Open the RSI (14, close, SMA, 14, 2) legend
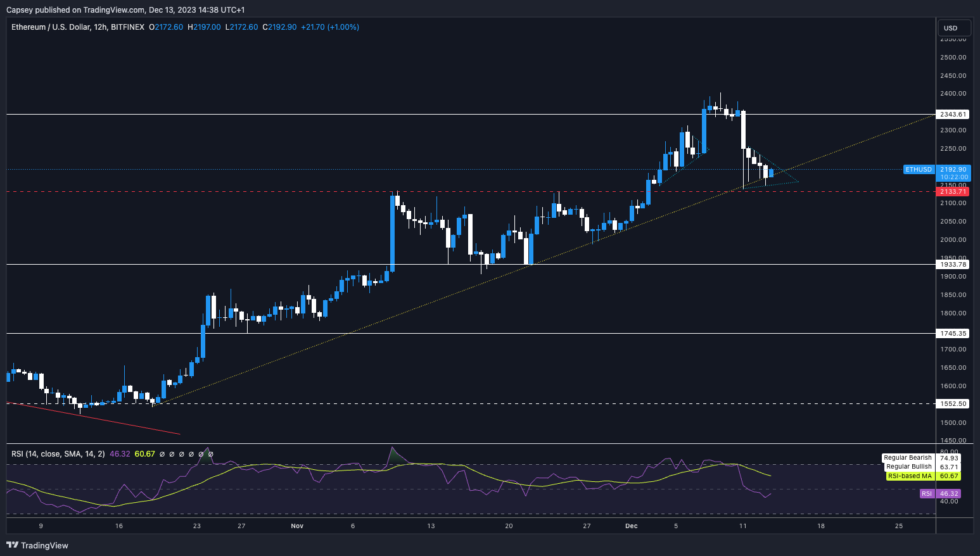The image size is (980, 556). (x=58, y=454)
